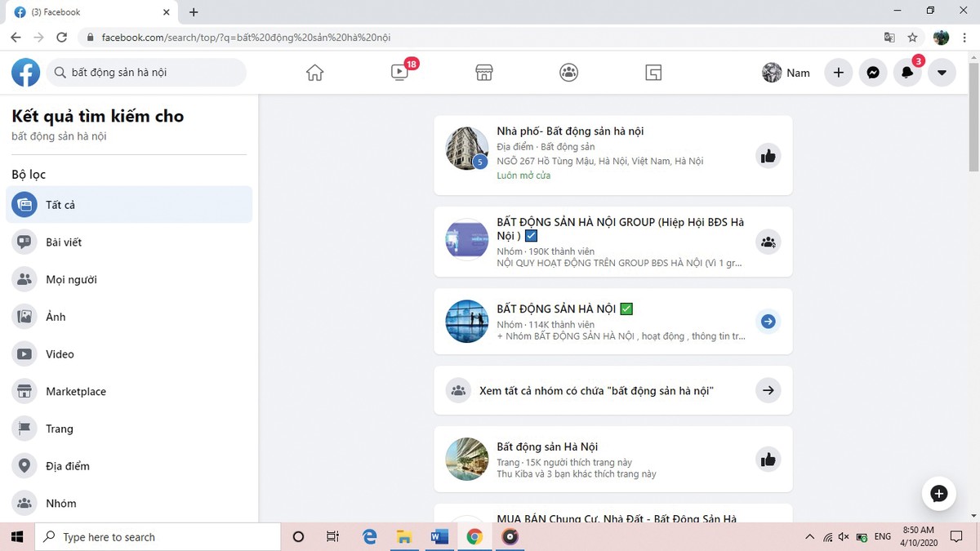The image size is (980, 551).
Task: Open Nam's profile from the top bar
Action: (x=786, y=73)
